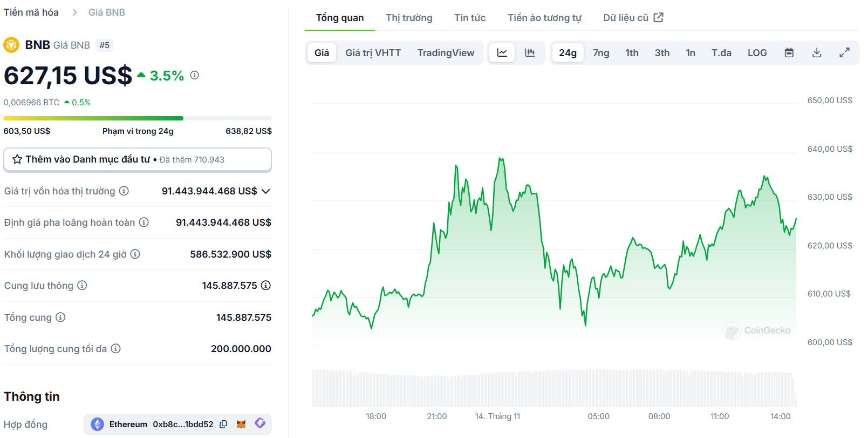Go to Tiền mã hóa breadcrumb
868x438 pixels.
[x=31, y=12]
